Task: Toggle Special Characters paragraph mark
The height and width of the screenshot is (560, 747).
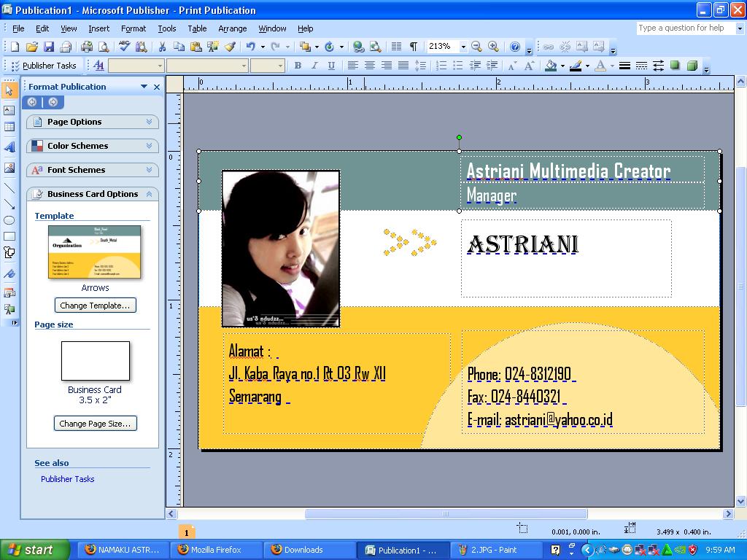Action: coord(413,46)
